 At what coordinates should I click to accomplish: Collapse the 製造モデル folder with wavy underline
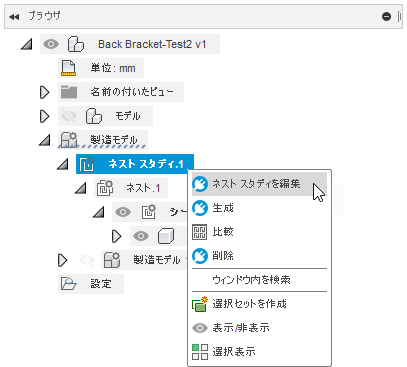(44, 140)
